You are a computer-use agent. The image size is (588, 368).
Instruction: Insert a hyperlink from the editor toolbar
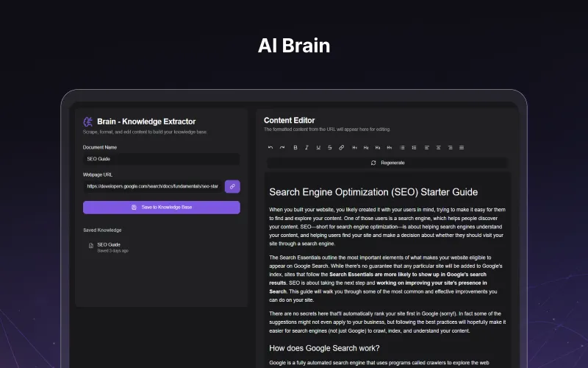click(341, 147)
